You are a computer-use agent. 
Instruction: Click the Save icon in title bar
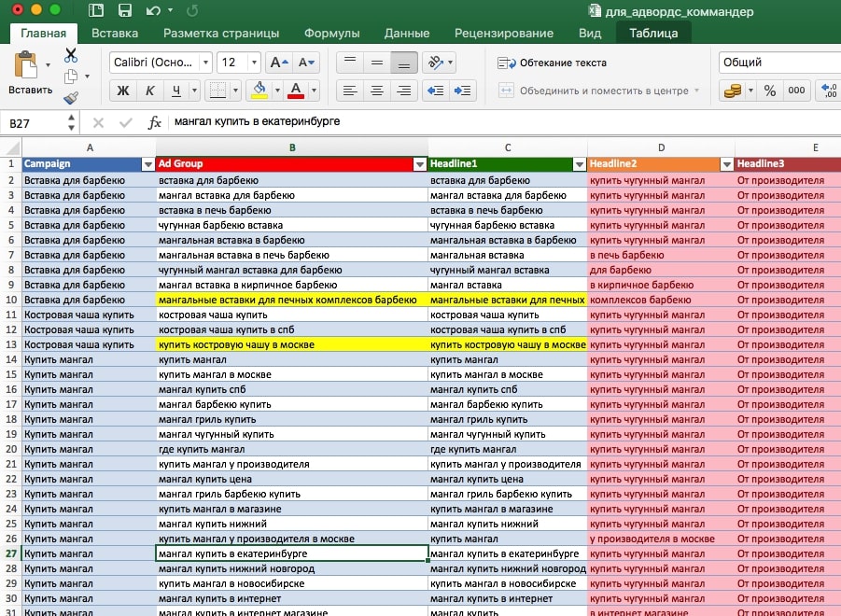coord(124,11)
